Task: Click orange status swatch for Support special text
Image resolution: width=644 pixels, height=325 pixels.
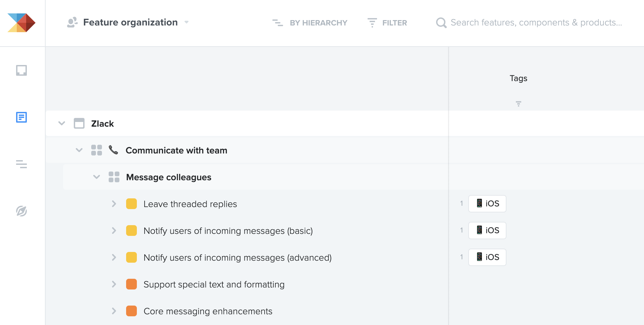Action: click(131, 284)
